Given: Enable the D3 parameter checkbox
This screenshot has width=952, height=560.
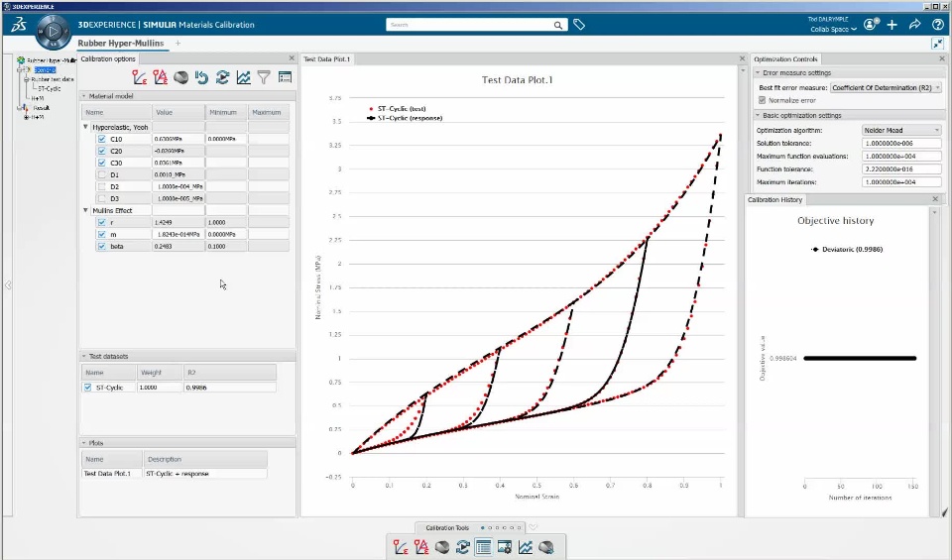Looking at the screenshot, I should [x=101, y=198].
